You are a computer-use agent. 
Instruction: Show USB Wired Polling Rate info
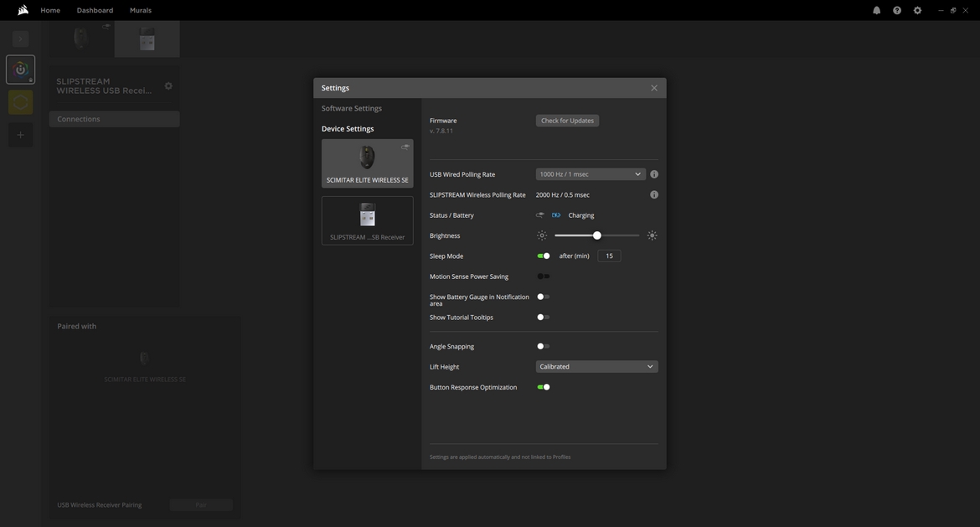[653, 174]
